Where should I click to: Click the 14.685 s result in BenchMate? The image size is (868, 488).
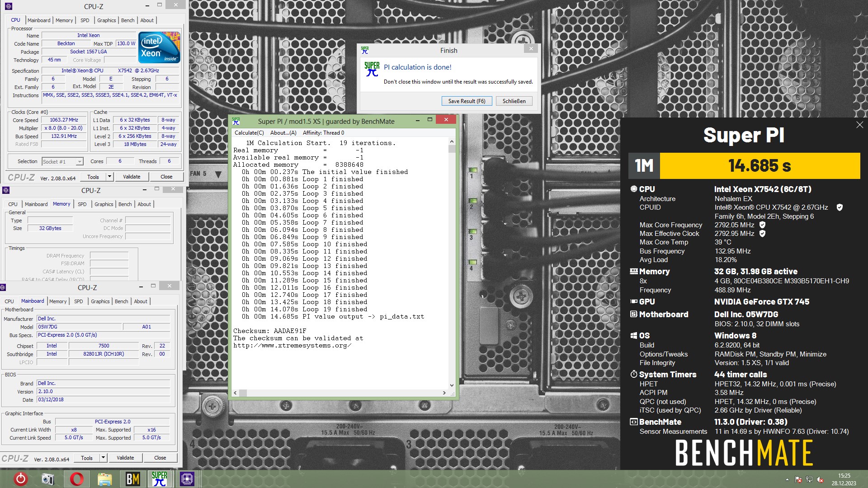[759, 166]
